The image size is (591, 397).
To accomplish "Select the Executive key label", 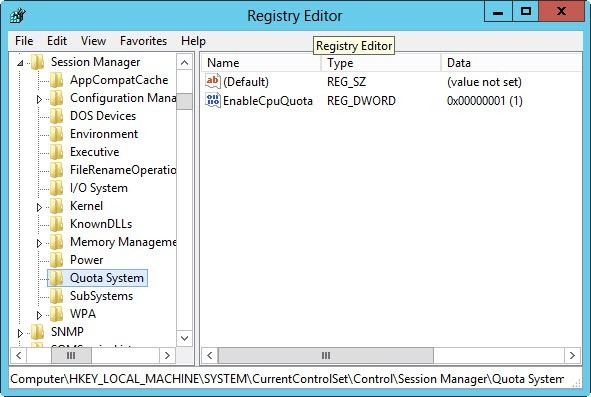I will [95, 152].
